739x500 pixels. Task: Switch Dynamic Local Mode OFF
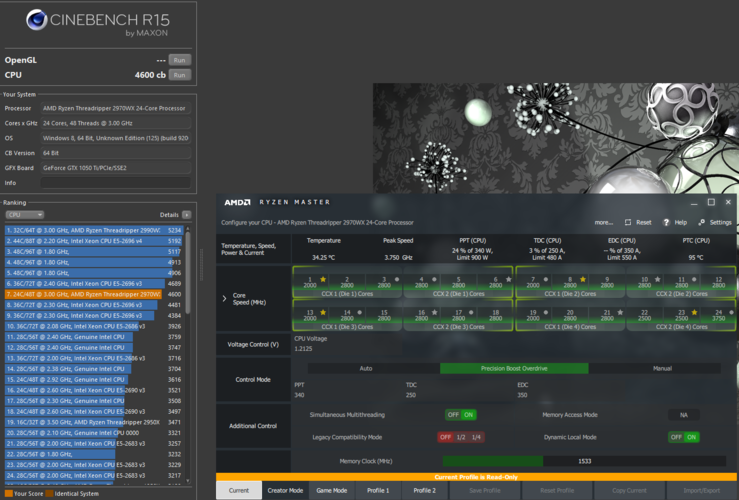click(676, 437)
